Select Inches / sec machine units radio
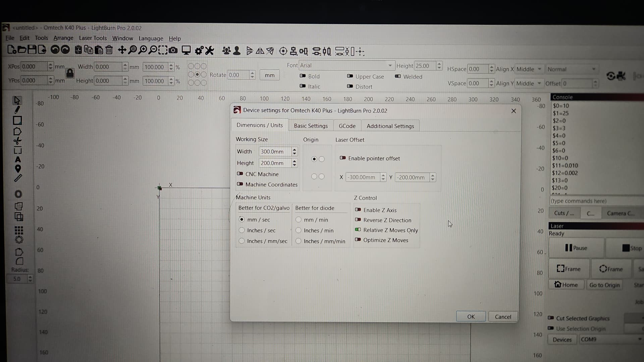The image size is (644, 362). tap(242, 230)
